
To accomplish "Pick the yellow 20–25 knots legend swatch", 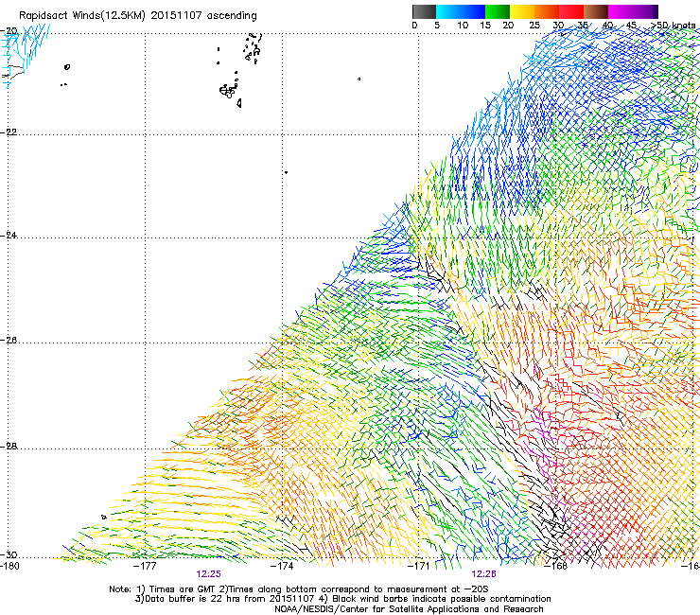I will tap(522, 11).
